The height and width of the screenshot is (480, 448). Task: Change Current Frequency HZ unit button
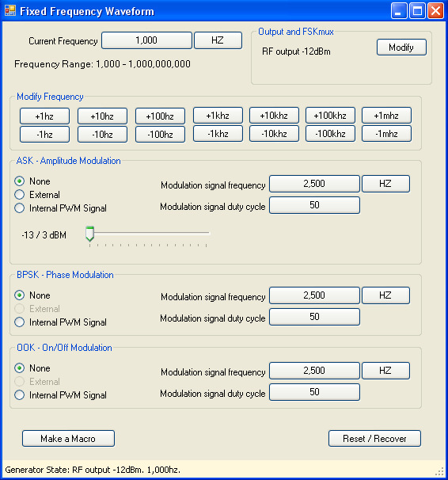218,40
